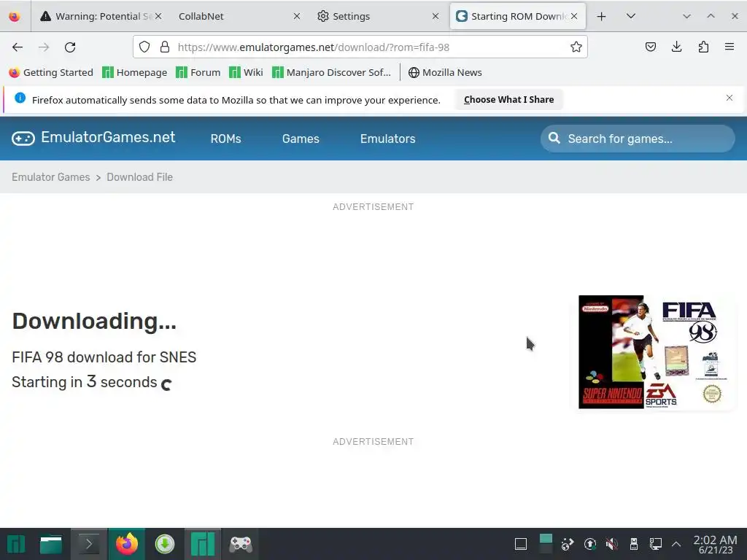Click the removable devices tray icon
This screenshot has width=747, height=560.
pyautogui.click(x=634, y=544)
